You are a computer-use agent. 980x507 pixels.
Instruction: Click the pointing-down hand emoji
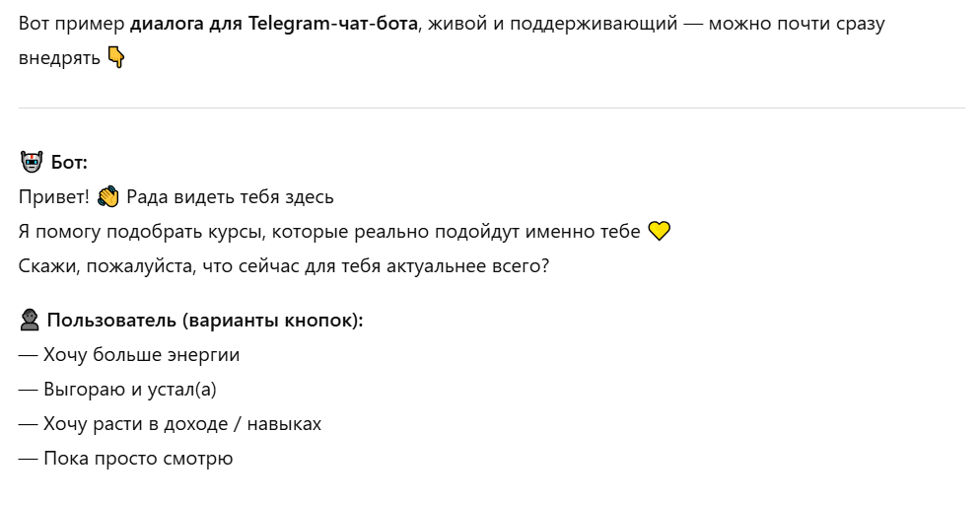pos(116,59)
